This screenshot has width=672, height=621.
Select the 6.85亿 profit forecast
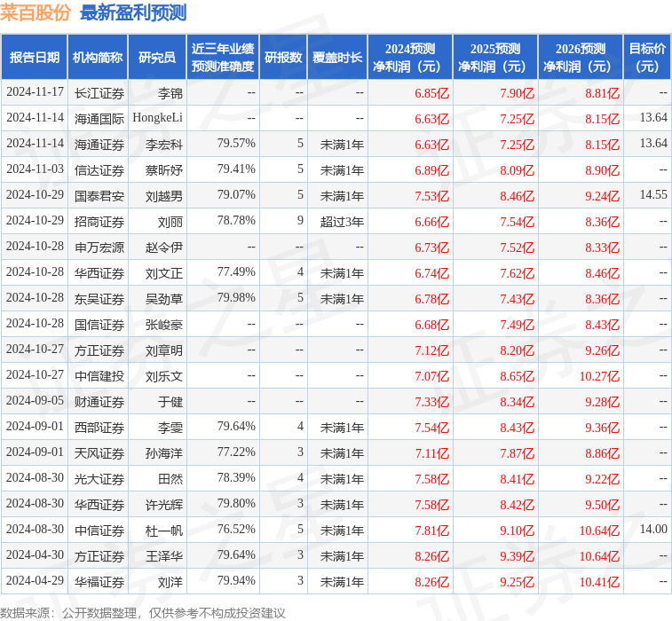[432, 93]
